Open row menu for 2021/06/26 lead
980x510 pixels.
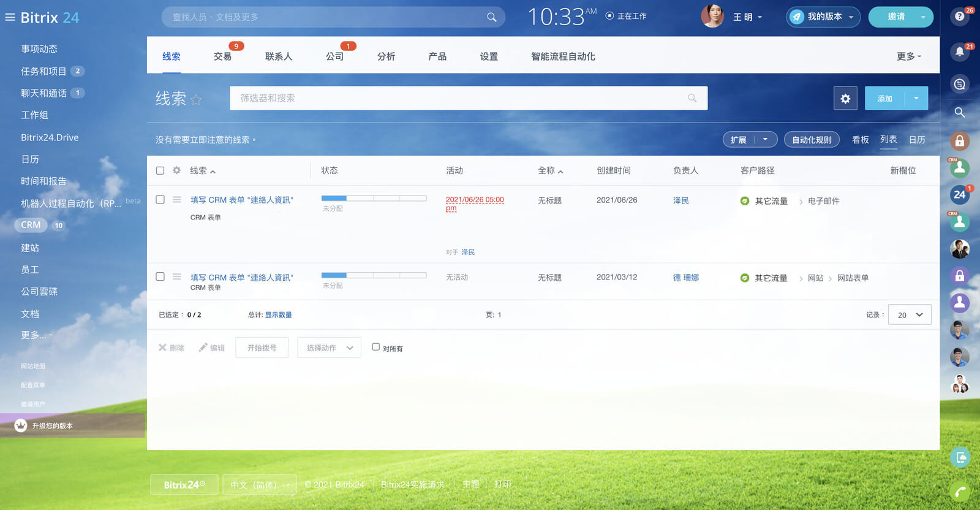pos(177,199)
